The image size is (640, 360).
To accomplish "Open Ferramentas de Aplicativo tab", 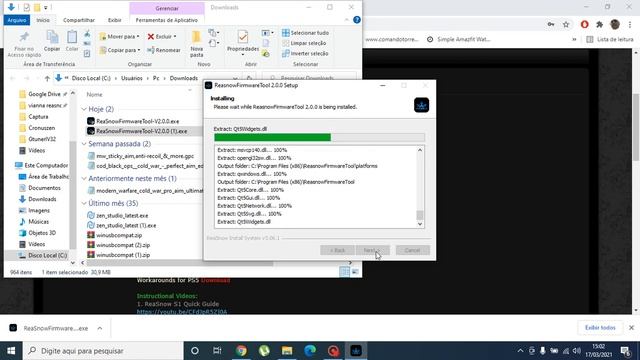I will coord(167,20).
